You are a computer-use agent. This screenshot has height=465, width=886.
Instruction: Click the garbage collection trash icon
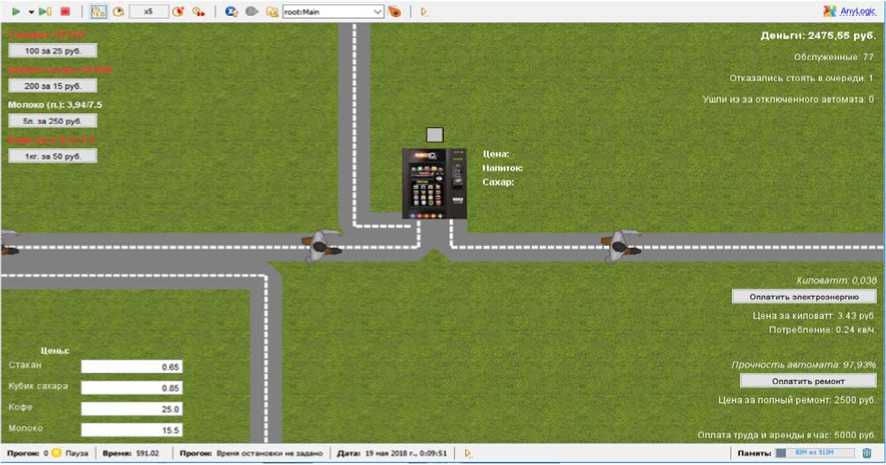[x=867, y=453]
